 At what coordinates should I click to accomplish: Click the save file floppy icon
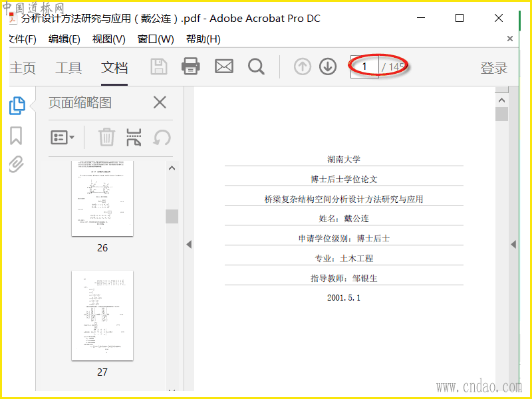159,66
